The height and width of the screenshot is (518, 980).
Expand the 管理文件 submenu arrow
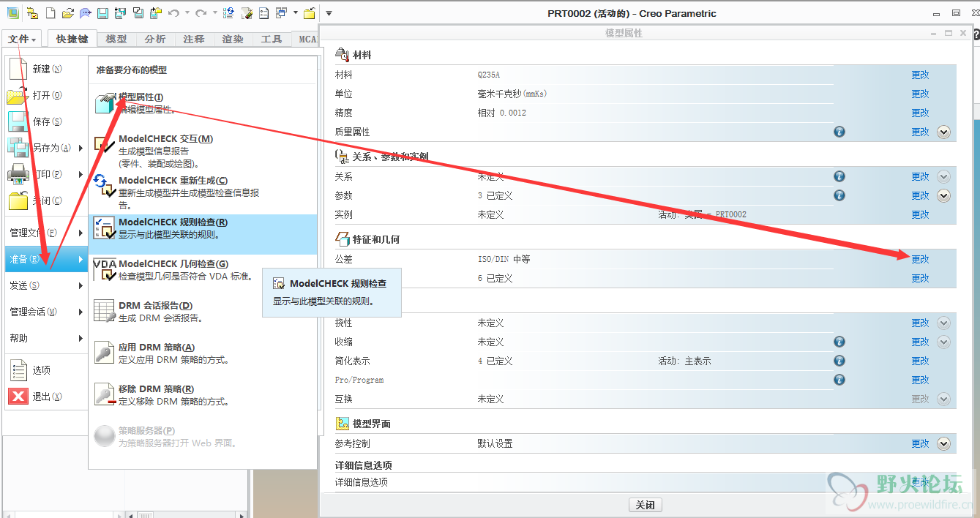(81, 233)
